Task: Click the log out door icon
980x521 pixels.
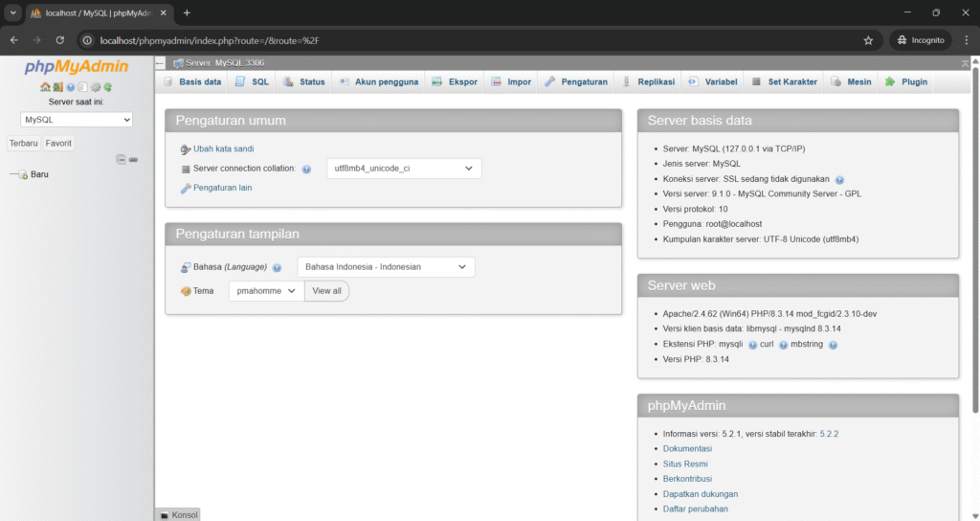Action: (57, 87)
